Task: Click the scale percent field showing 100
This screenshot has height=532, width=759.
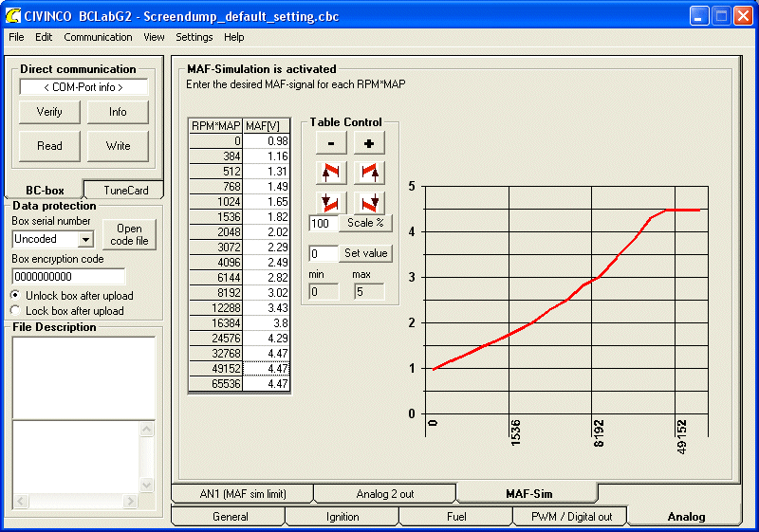Action: [x=323, y=224]
